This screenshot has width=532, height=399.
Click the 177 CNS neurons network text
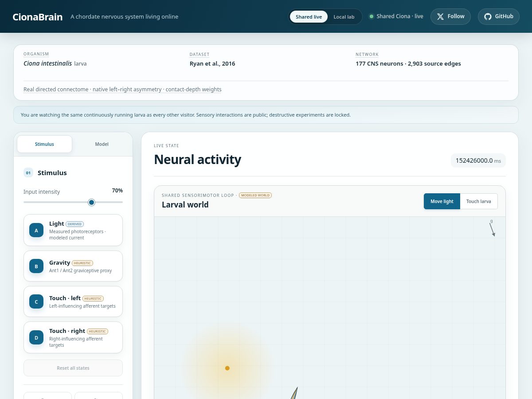point(408,63)
